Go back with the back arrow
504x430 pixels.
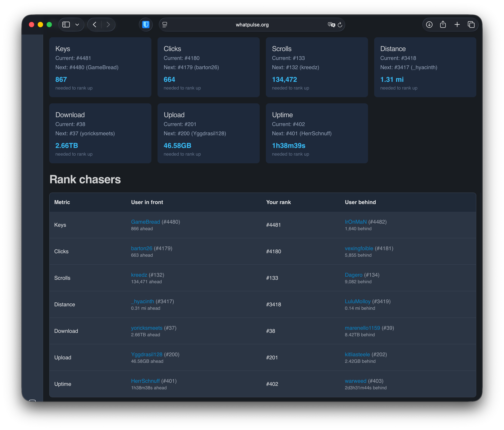click(95, 25)
